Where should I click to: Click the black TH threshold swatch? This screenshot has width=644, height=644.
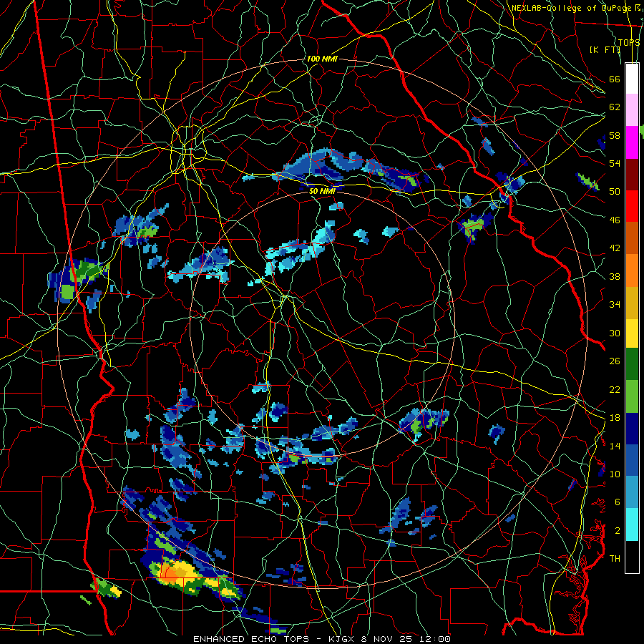click(632, 557)
